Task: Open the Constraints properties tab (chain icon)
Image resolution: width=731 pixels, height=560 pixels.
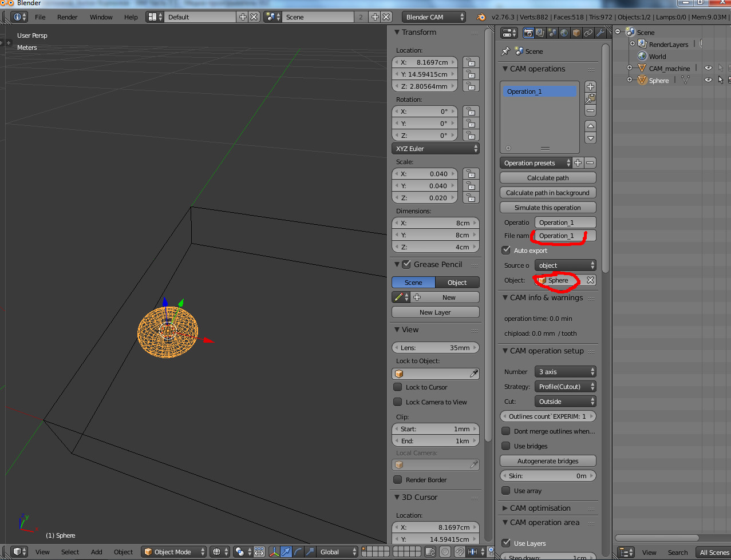Action: click(x=588, y=33)
